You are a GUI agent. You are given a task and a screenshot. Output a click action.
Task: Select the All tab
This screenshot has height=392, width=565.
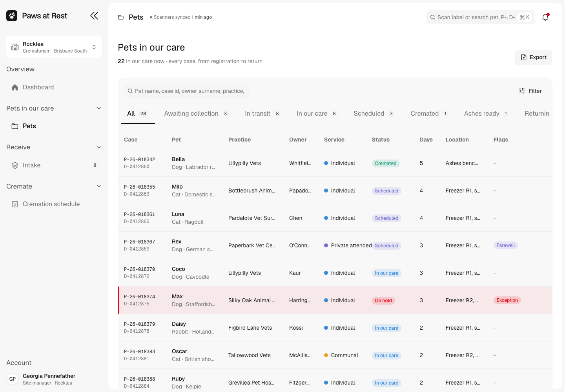(138, 114)
